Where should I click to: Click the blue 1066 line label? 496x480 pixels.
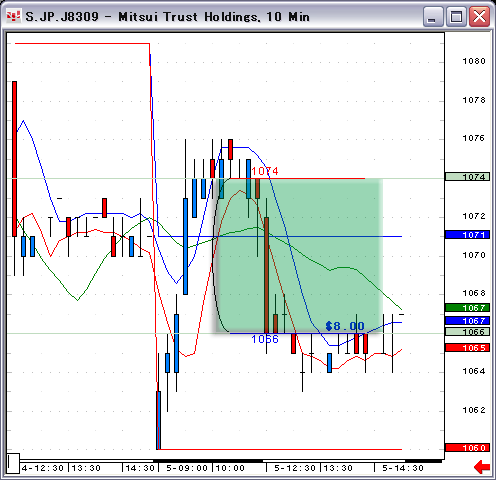pyautogui.click(x=265, y=339)
